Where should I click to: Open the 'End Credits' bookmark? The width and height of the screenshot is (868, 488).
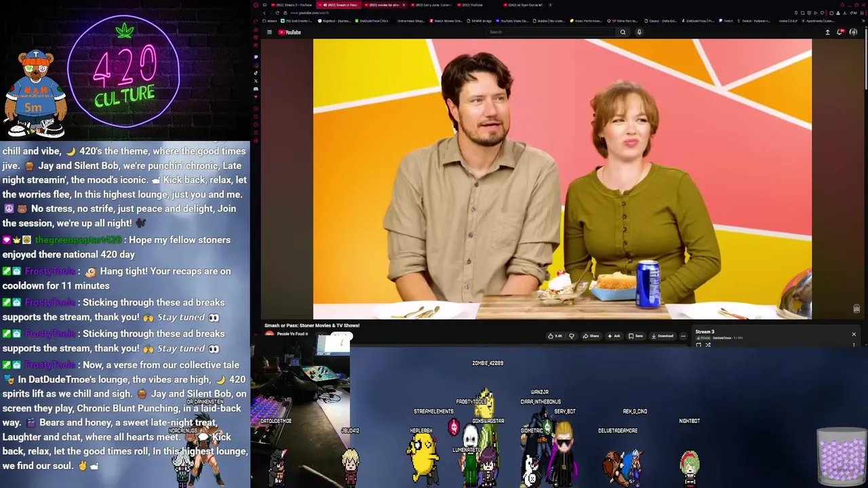tap(297, 21)
